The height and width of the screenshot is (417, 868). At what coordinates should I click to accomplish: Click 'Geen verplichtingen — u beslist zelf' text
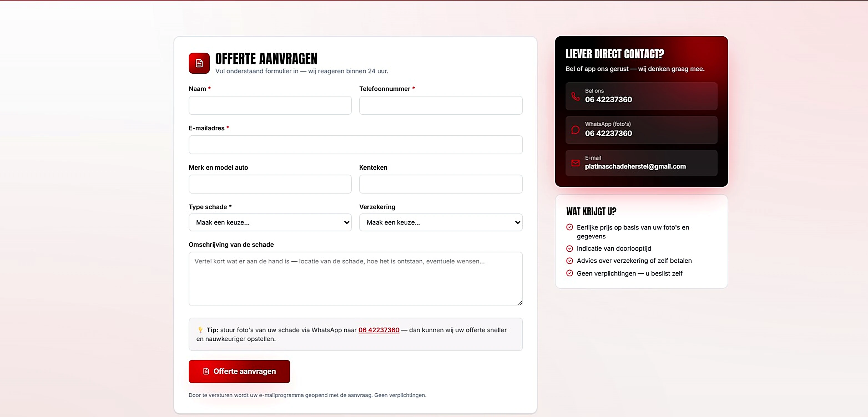tap(629, 273)
